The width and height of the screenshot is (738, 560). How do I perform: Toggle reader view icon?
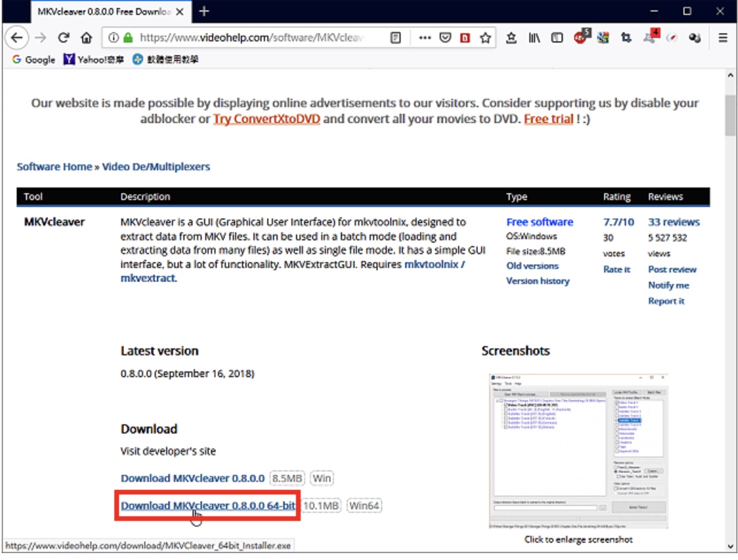(x=395, y=38)
